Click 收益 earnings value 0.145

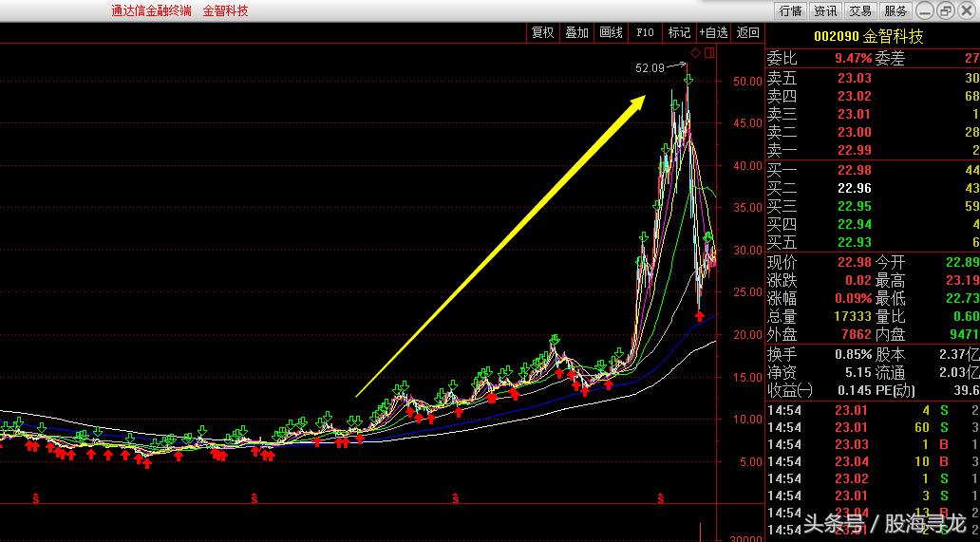click(855, 391)
